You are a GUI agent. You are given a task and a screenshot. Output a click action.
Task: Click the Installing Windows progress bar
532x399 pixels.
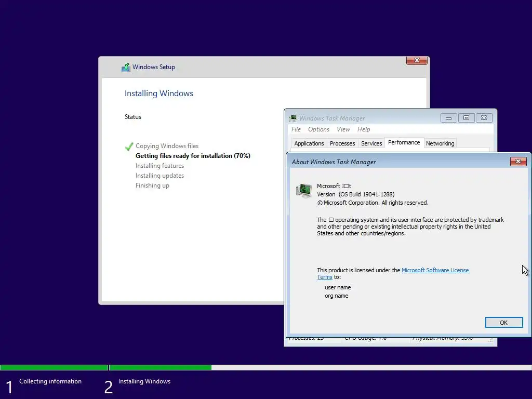[x=320, y=367]
